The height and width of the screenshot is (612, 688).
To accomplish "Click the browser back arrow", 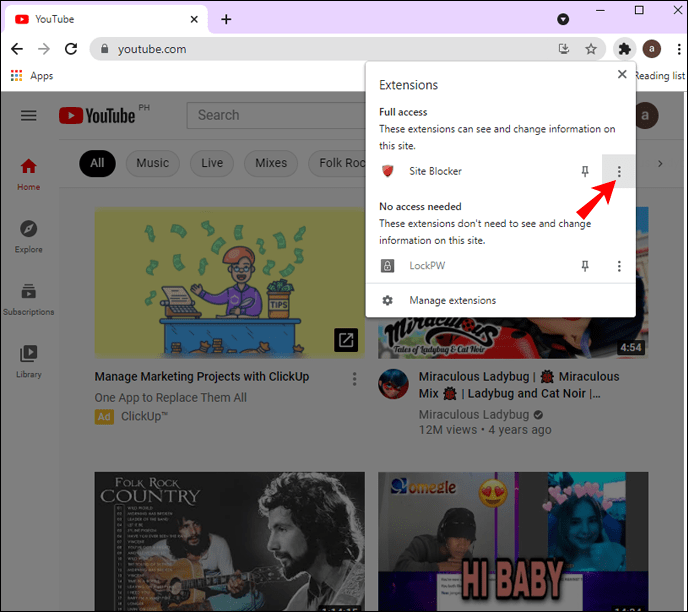I will (x=17, y=49).
